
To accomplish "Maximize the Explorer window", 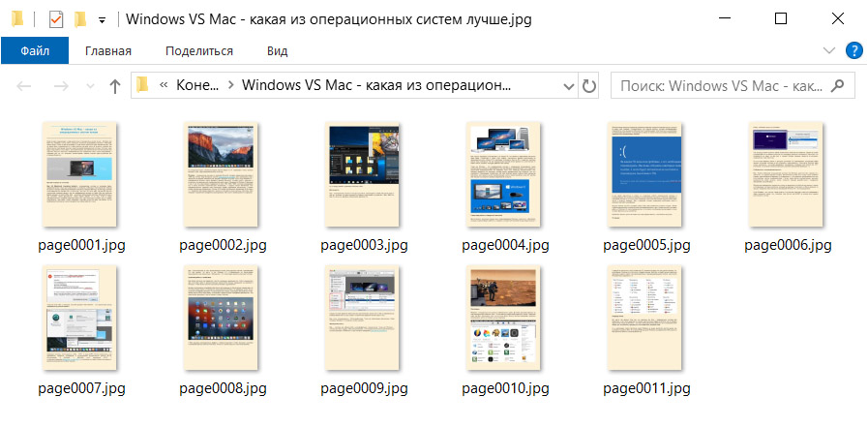I will point(781,19).
